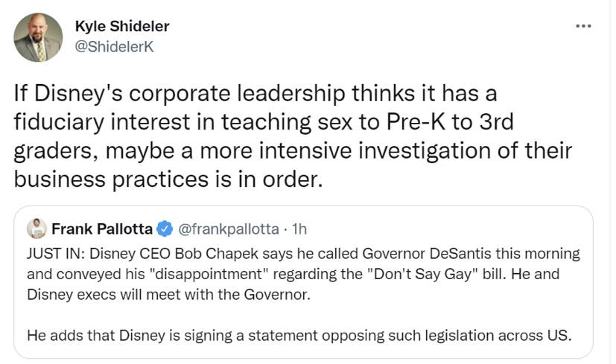The image size is (616, 364).
Task: Click Kyle Shideler's profile picture
Action: click(x=38, y=37)
